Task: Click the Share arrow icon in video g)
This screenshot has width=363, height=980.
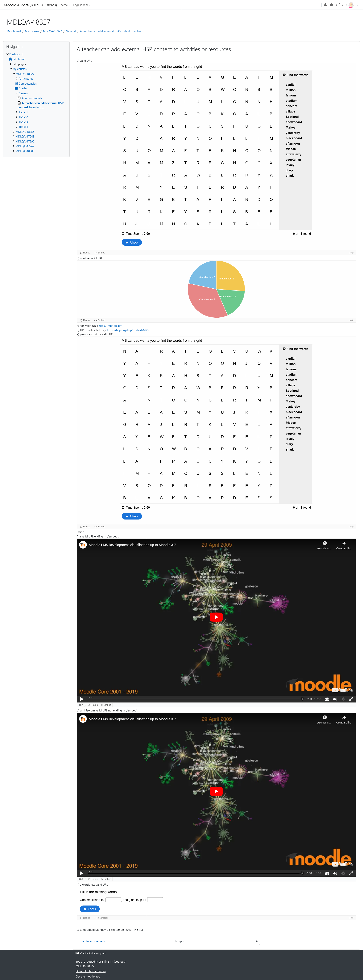Action: click(x=344, y=718)
